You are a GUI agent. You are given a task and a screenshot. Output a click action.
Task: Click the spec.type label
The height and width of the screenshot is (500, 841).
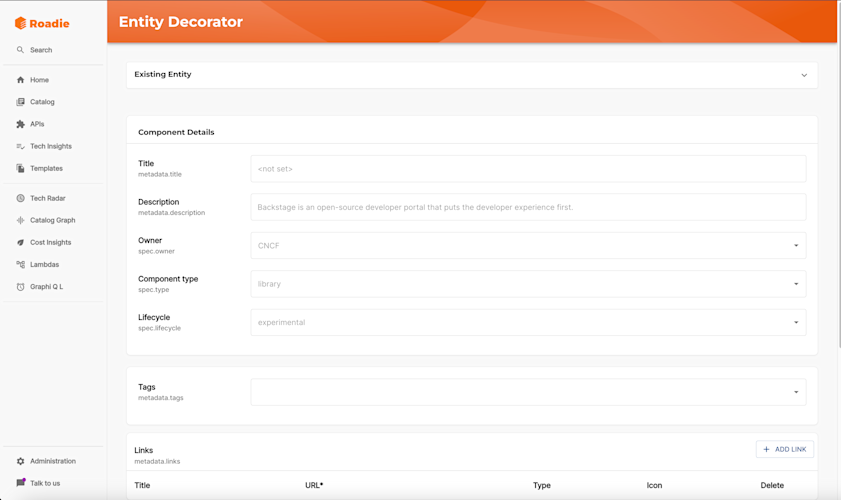[153, 290]
